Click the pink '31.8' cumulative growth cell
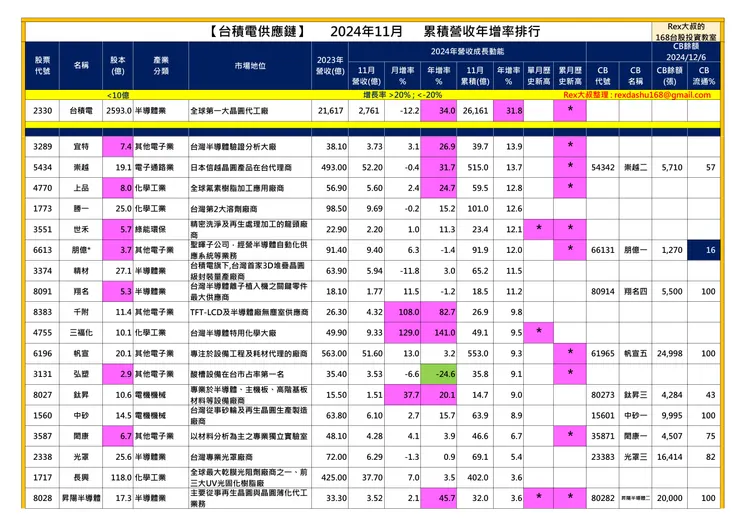This screenshot has height=523, width=740. point(508,110)
